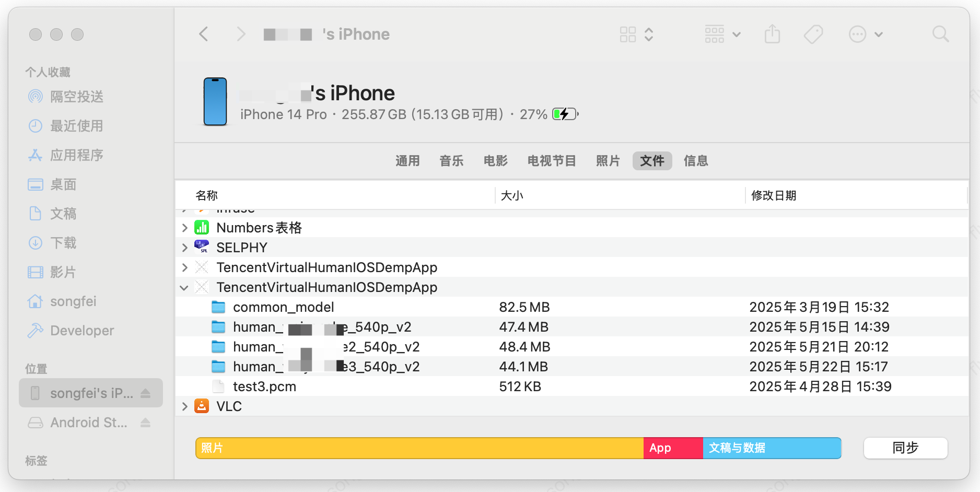Click the 's iPhone toolbar title
Image resolution: width=980 pixels, height=492 pixels.
(356, 34)
